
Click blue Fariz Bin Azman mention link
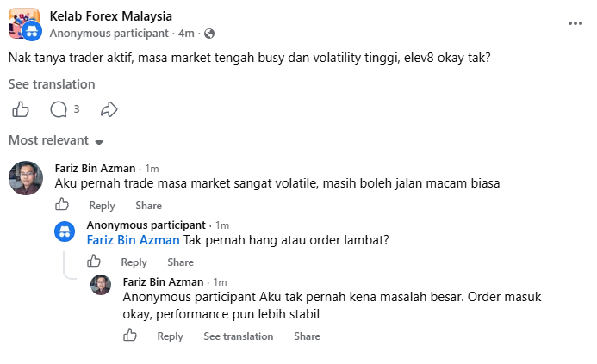134,240
